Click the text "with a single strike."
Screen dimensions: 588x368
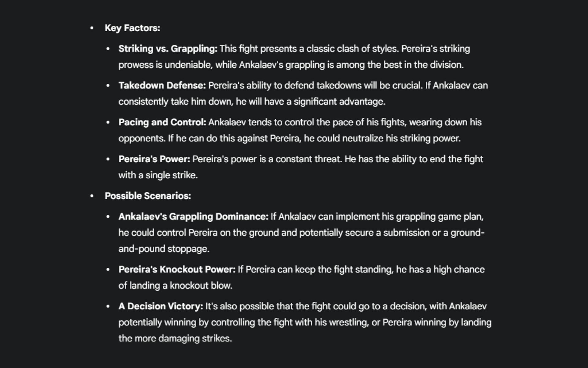pyautogui.click(x=158, y=175)
